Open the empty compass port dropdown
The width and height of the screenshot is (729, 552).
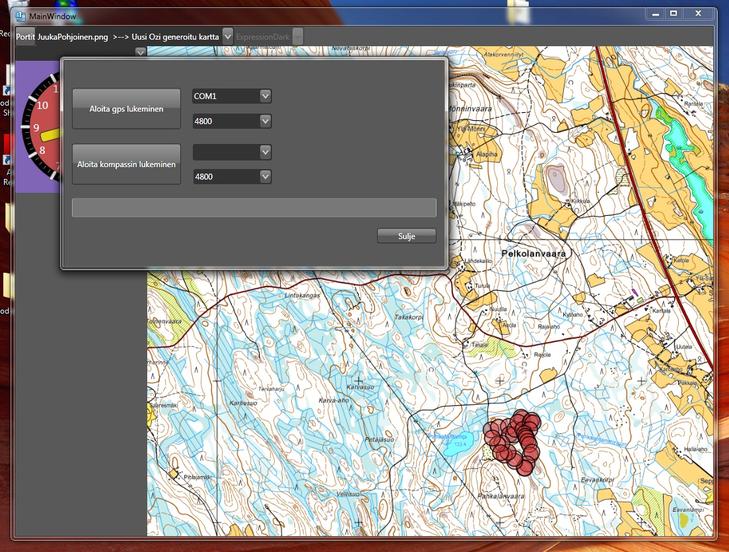tap(265, 152)
